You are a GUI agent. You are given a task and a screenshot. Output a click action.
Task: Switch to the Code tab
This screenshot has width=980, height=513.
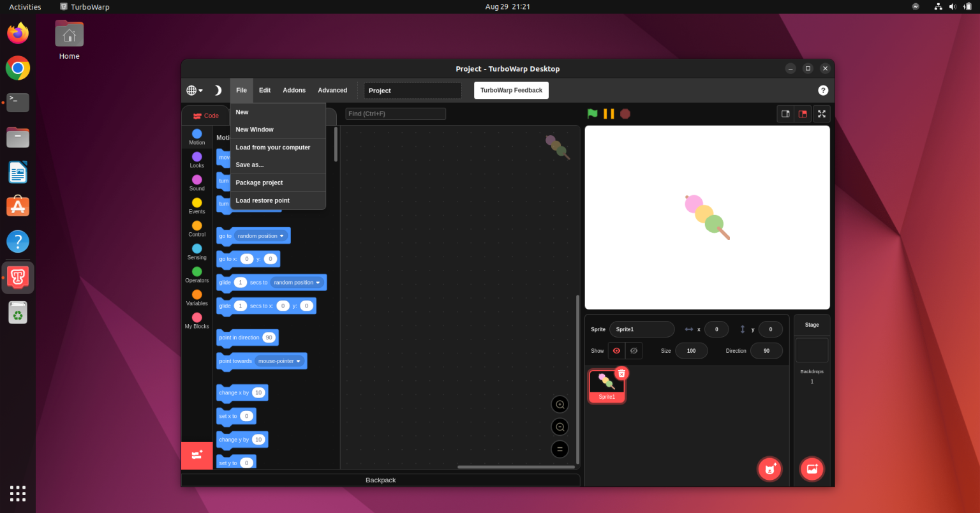click(205, 115)
